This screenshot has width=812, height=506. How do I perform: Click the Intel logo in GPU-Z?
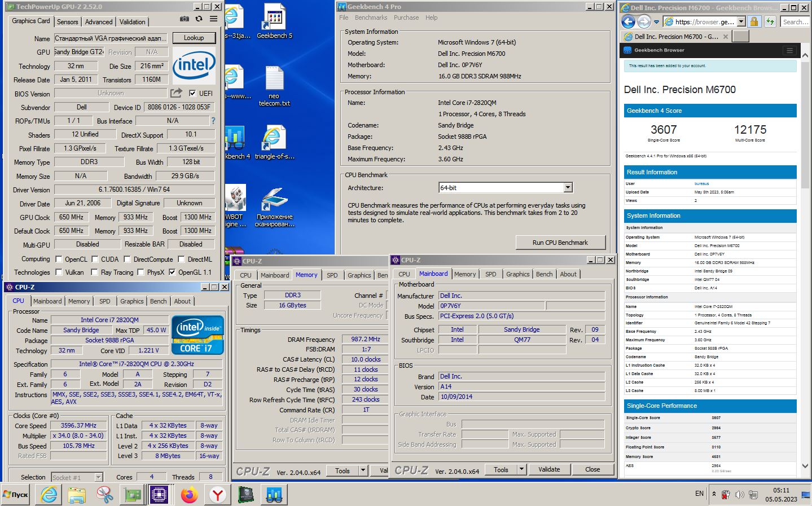click(194, 66)
